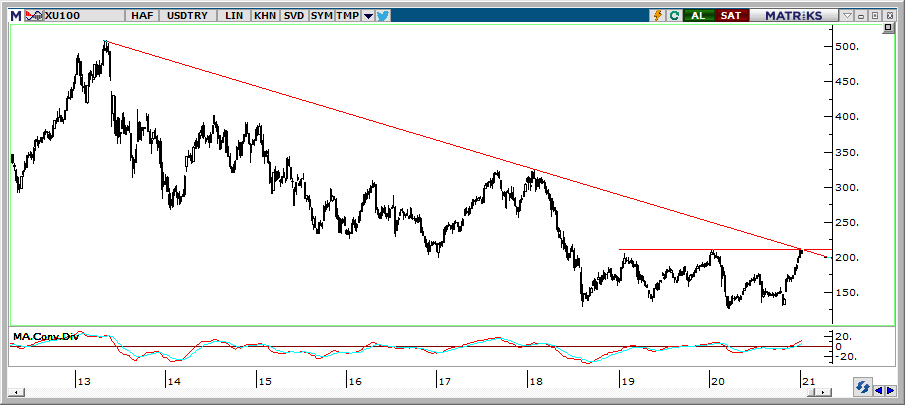This screenshot has height=405, width=905.
Task: Open the chart type icon beside XU100
Action: [x=34, y=16]
